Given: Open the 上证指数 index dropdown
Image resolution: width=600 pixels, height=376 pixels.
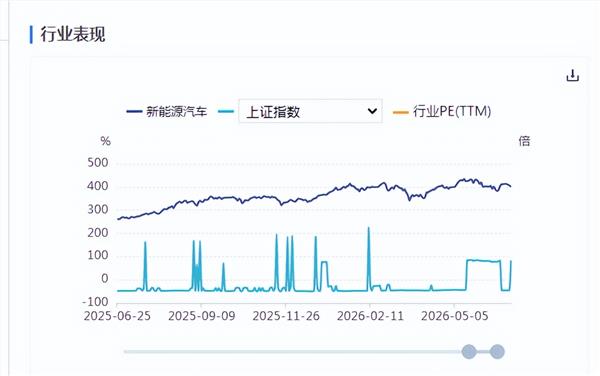Looking at the screenshot, I should pyautogui.click(x=310, y=111).
